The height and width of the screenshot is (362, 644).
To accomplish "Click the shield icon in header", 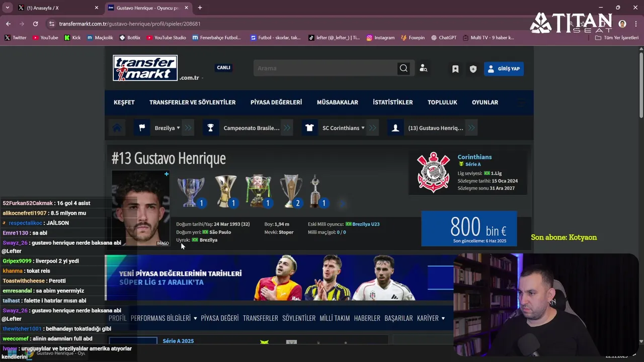I will (x=473, y=69).
